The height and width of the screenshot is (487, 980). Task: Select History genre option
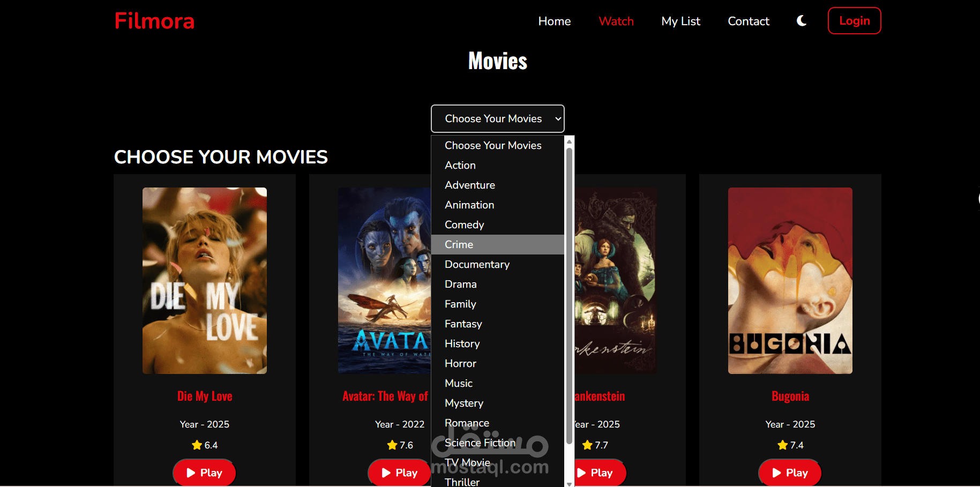(x=498, y=343)
